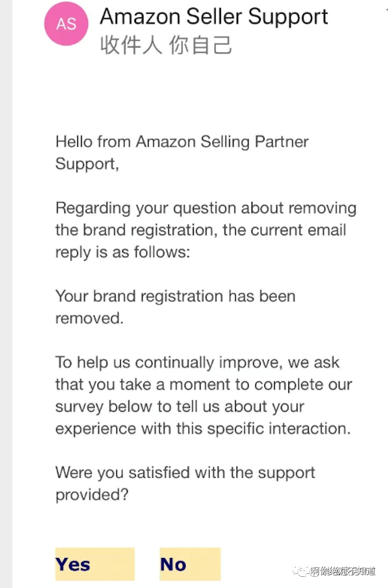
Task: Click the "that you take a moment" line
Action: pyautogui.click(x=203, y=384)
